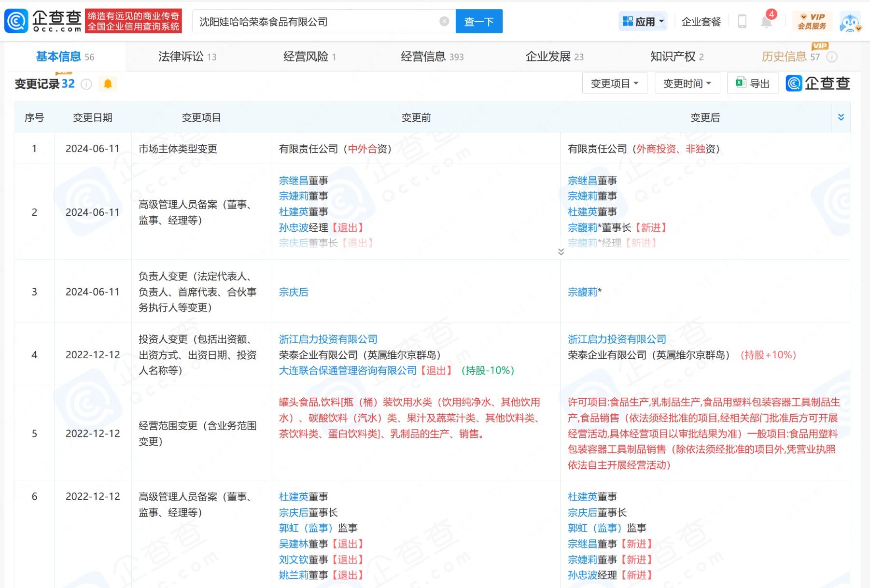870x588 pixels.
Task: Open 刘文钦 link in row 6
Action: tap(294, 560)
